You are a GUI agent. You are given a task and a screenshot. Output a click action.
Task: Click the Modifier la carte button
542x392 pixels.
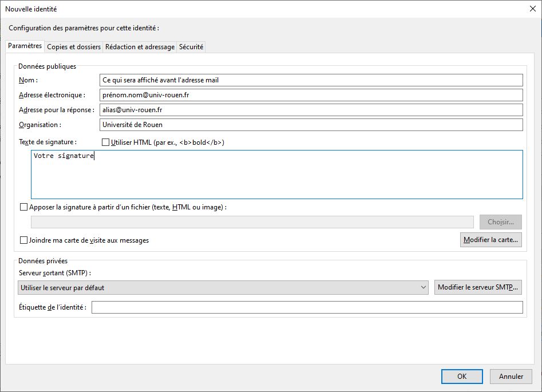490,240
